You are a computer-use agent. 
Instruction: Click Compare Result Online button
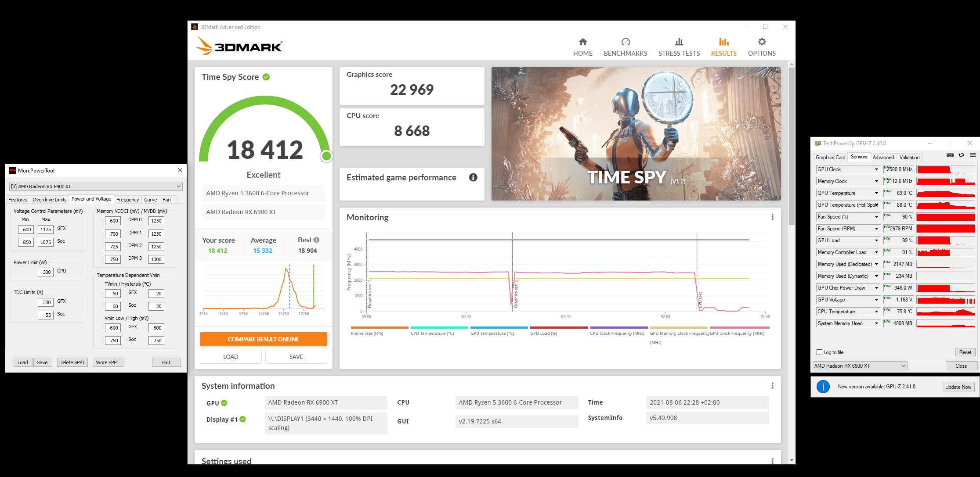coord(263,339)
